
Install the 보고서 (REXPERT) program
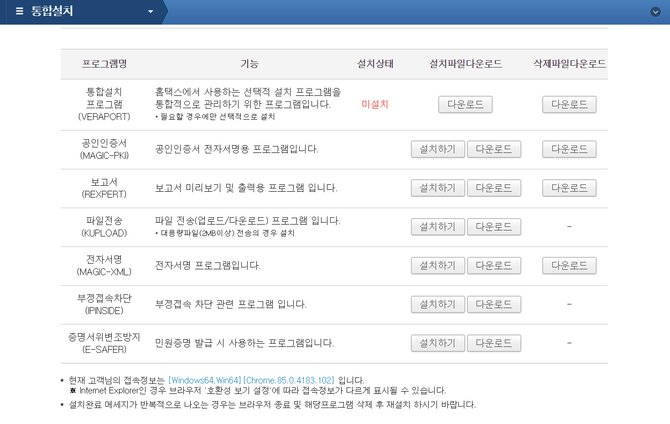(x=438, y=188)
